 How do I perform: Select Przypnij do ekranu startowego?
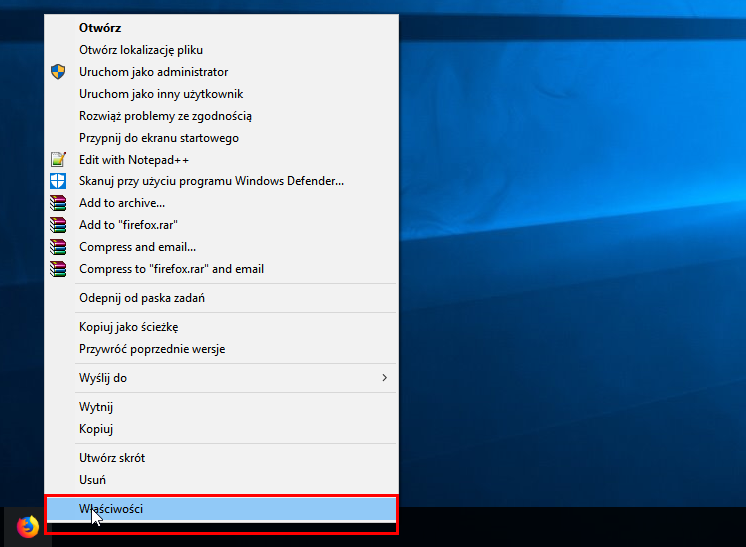pos(221,138)
